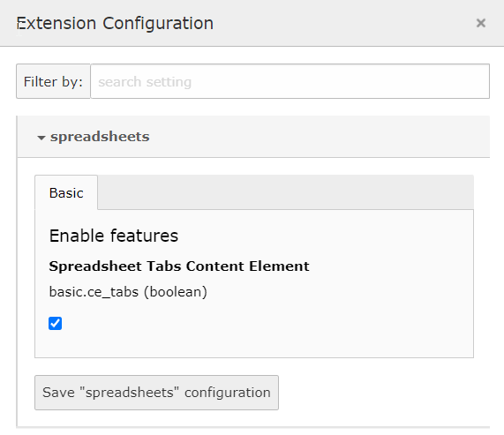
Task: Focus the search setting filter field
Action: pyautogui.click(x=290, y=81)
